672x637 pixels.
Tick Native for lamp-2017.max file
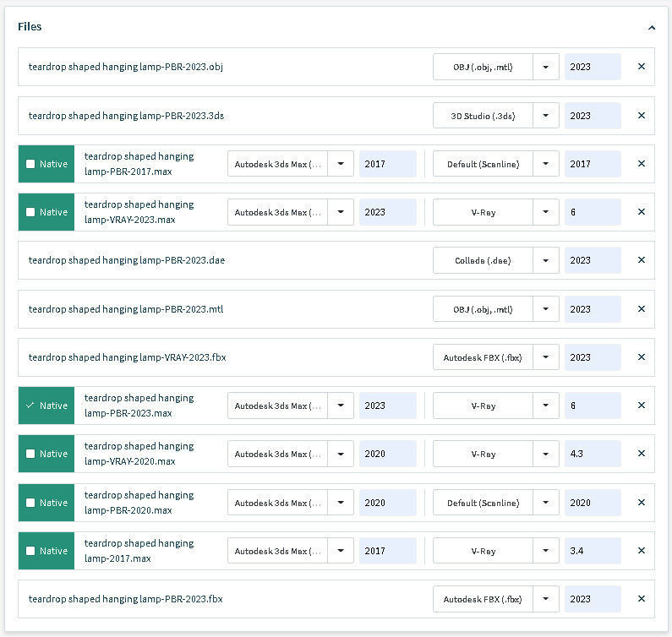30,551
